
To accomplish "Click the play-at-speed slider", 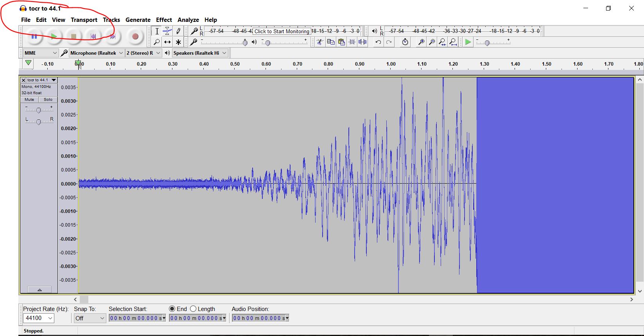I will [x=493, y=42].
